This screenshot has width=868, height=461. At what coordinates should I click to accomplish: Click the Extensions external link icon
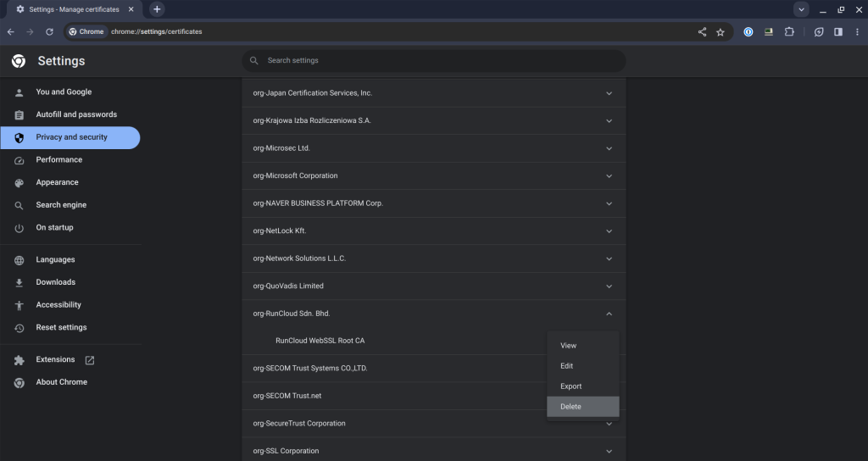pyautogui.click(x=90, y=360)
